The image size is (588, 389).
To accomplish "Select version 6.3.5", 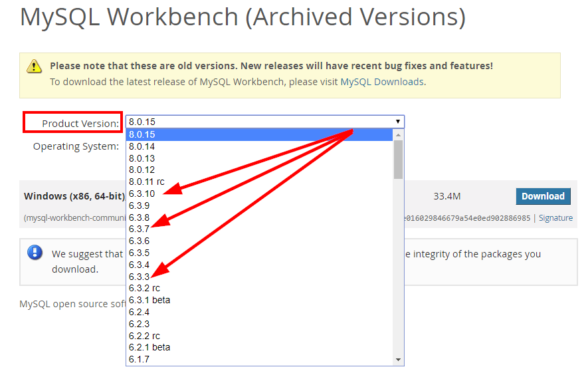I will [259, 253].
